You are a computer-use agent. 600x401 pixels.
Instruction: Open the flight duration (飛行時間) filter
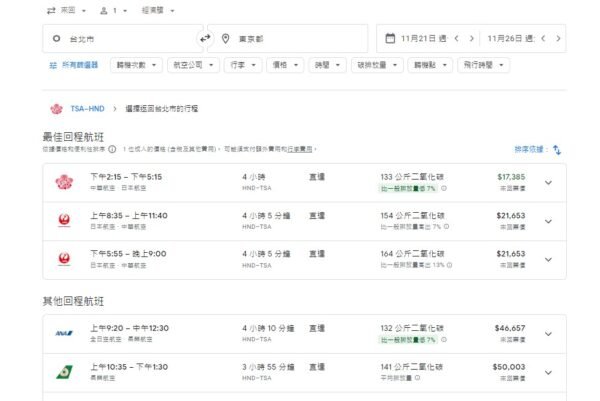[x=483, y=65]
